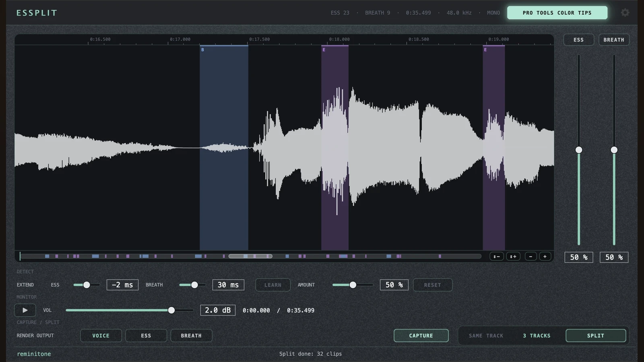Click the SPLIT button
Image resolution: width=644 pixels, height=362 pixels.
(x=596, y=335)
